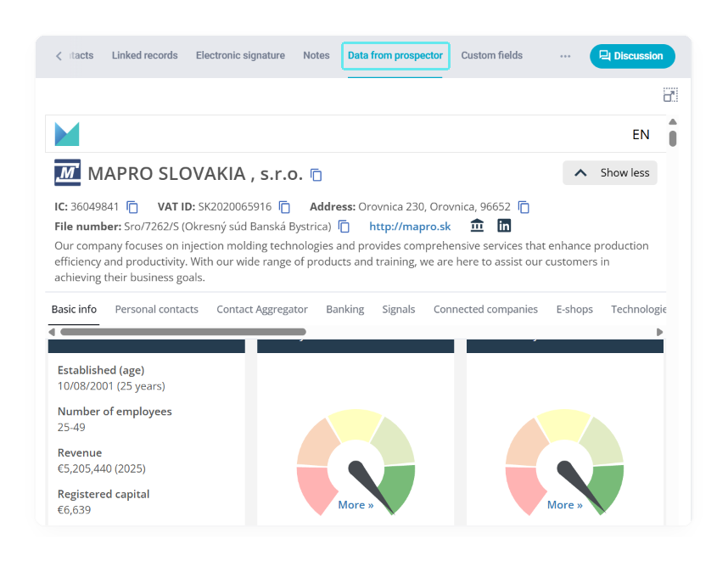Collapse details with Show less

tap(610, 173)
